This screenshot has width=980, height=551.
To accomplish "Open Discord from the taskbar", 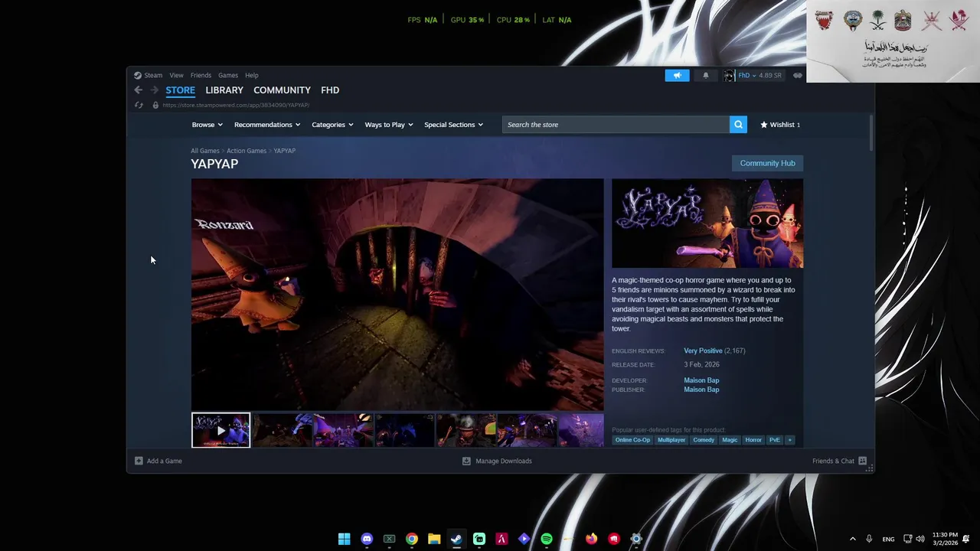I will pyautogui.click(x=367, y=539).
